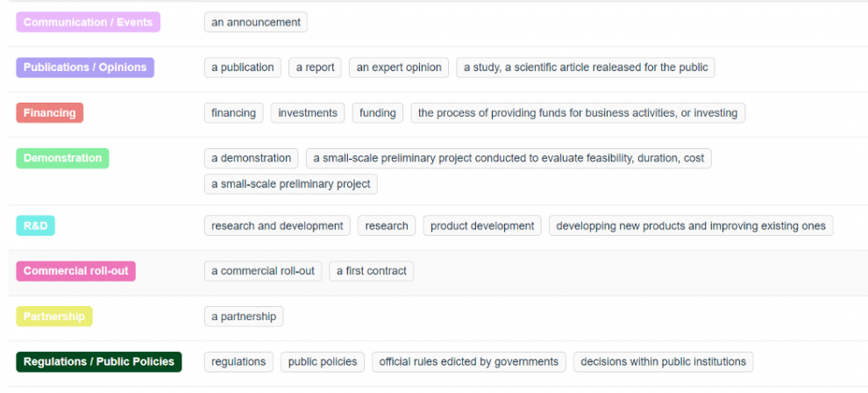Select the yellow Partnership label

tap(54, 317)
